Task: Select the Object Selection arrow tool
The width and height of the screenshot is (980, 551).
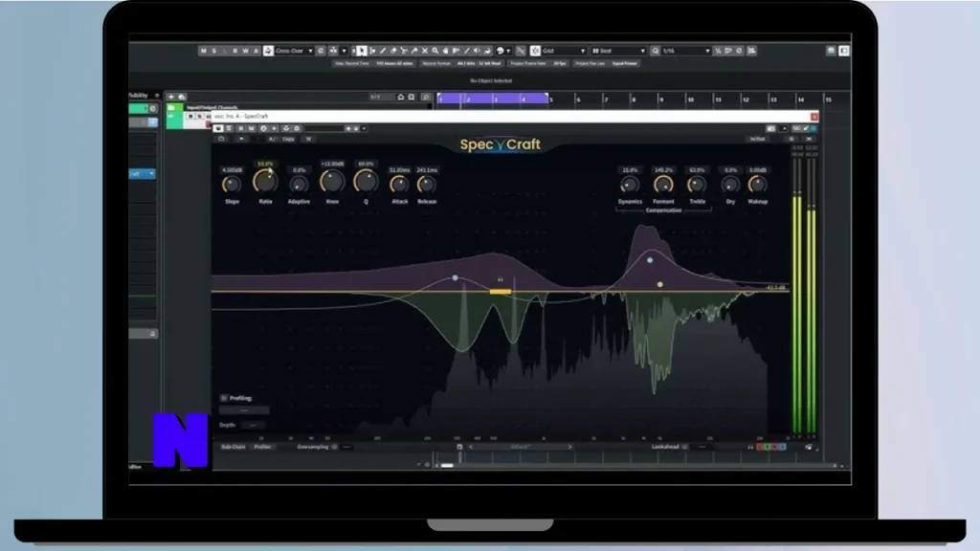Action: [x=362, y=51]
